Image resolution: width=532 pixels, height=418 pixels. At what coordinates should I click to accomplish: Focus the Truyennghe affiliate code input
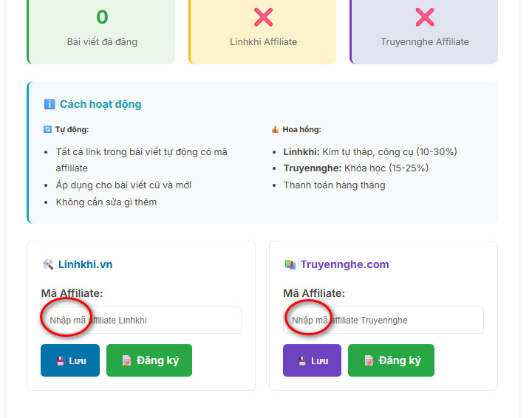click(383, 320)
